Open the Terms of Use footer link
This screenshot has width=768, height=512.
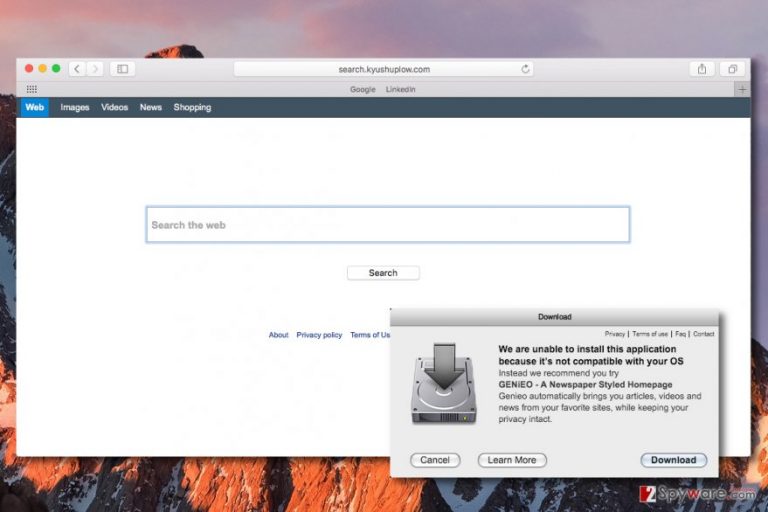[370, 335]
